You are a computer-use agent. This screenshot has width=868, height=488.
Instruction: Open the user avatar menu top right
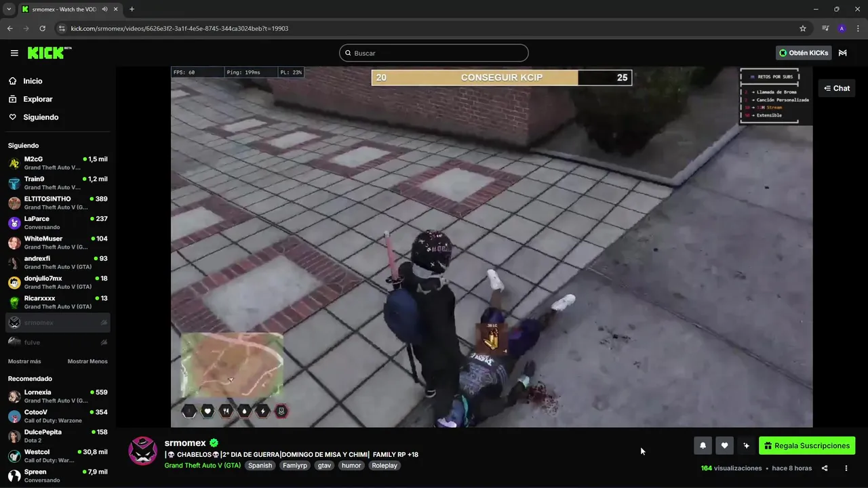[843, 53]
